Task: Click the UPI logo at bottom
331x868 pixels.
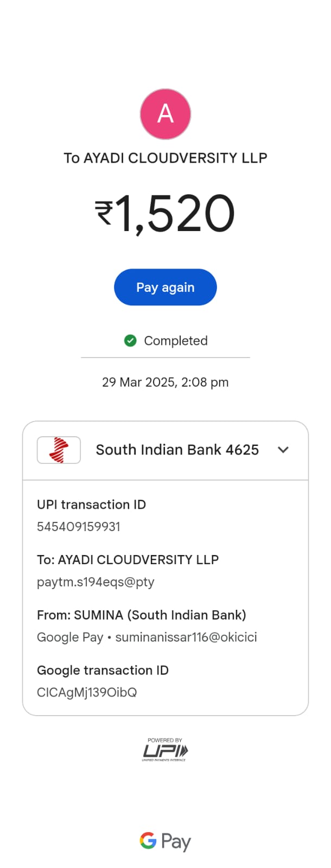Action: coord(165,751)
